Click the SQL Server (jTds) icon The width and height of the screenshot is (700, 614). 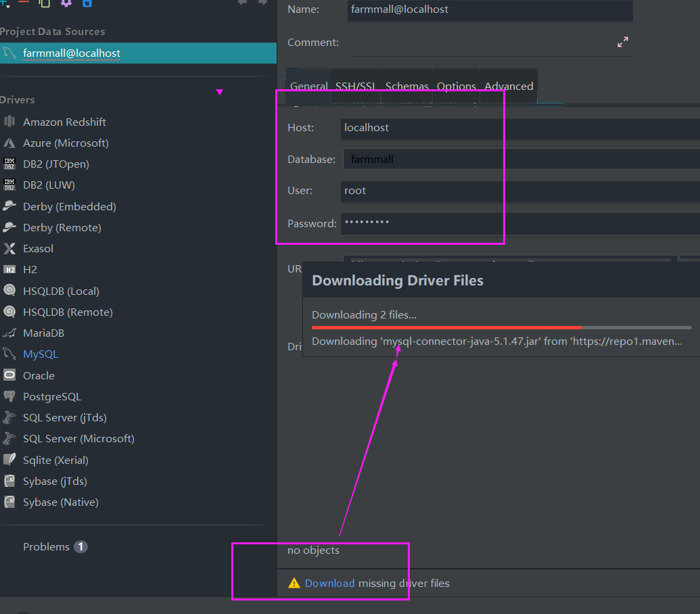[9, 417]
